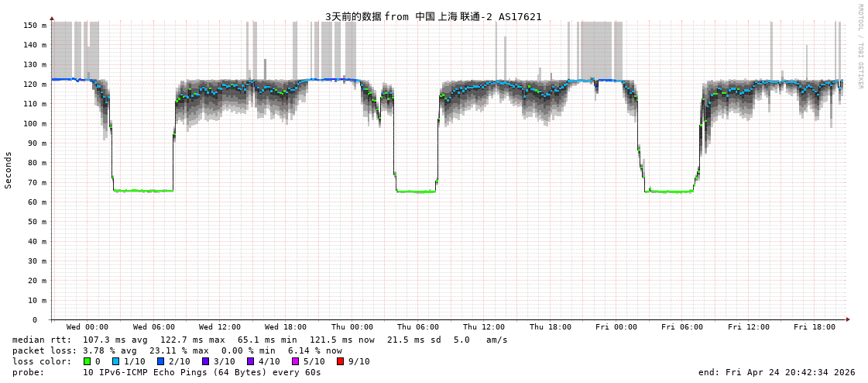Click the Wed 00:00 time axis label

click(x=87, y=327)
